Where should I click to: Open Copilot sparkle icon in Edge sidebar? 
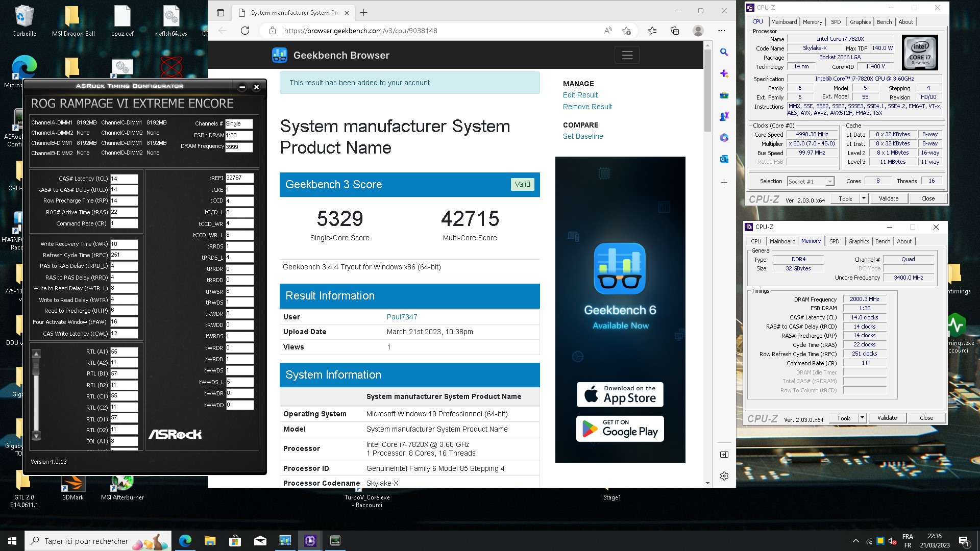point(724,73)
